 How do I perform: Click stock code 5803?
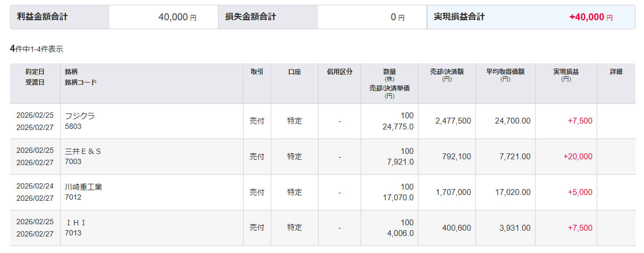click(x=73, y=127)
